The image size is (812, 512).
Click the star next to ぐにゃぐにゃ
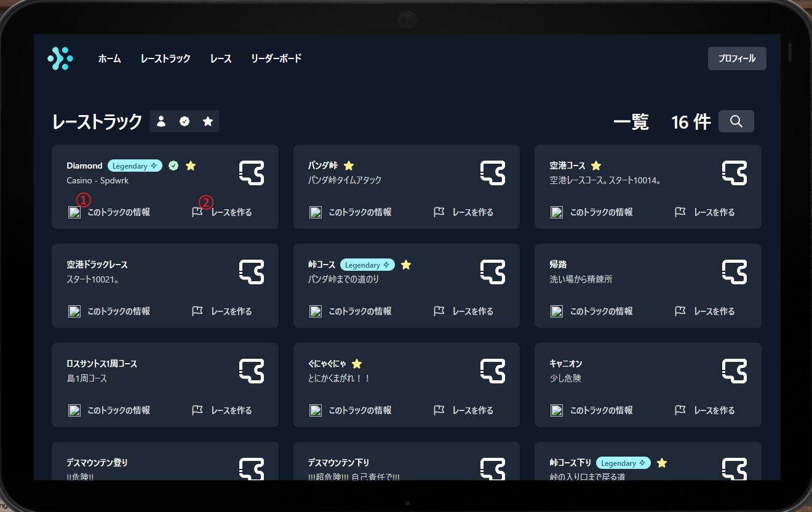357,364
